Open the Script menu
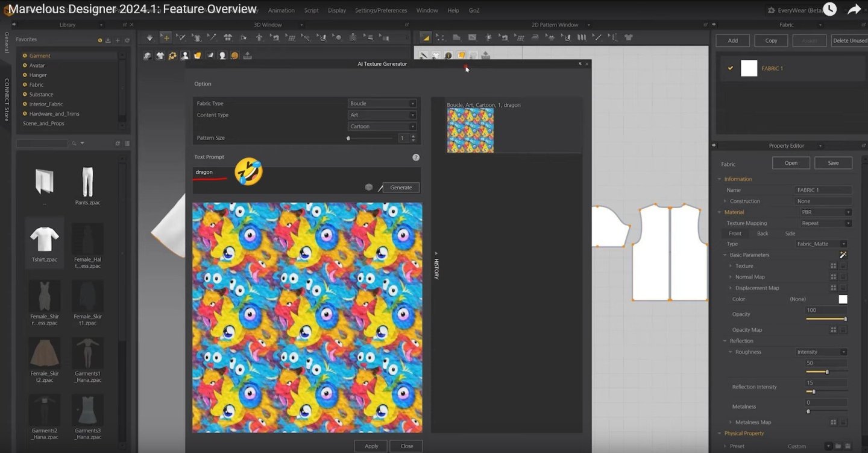 pos(312,10)
